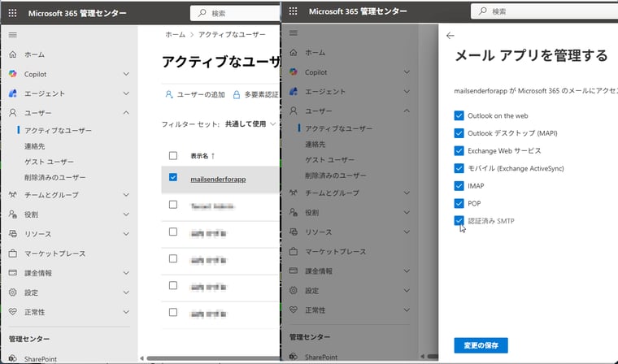Click ホーム breadcrumb link
Screen dimensions: 618x364
point(175,35)
